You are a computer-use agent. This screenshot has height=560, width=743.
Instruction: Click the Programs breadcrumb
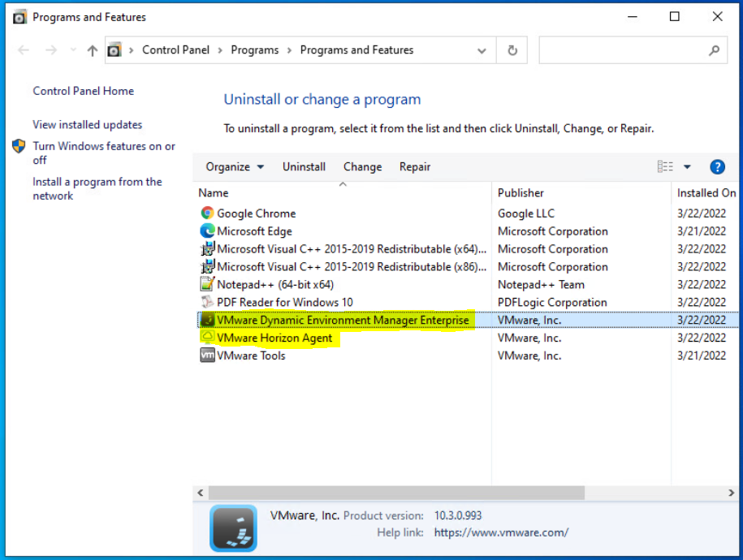[254, 50]
